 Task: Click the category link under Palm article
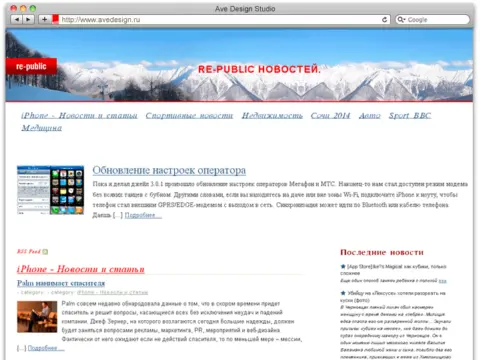[x=112, y=292]
